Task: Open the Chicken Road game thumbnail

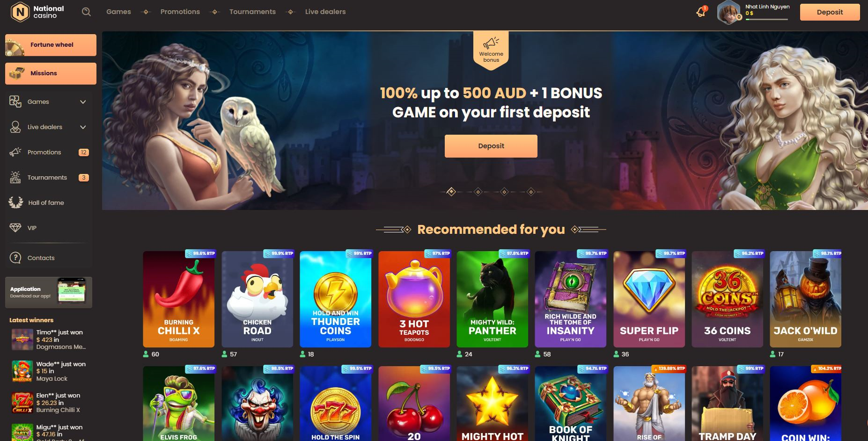Action: click(257, 299)
